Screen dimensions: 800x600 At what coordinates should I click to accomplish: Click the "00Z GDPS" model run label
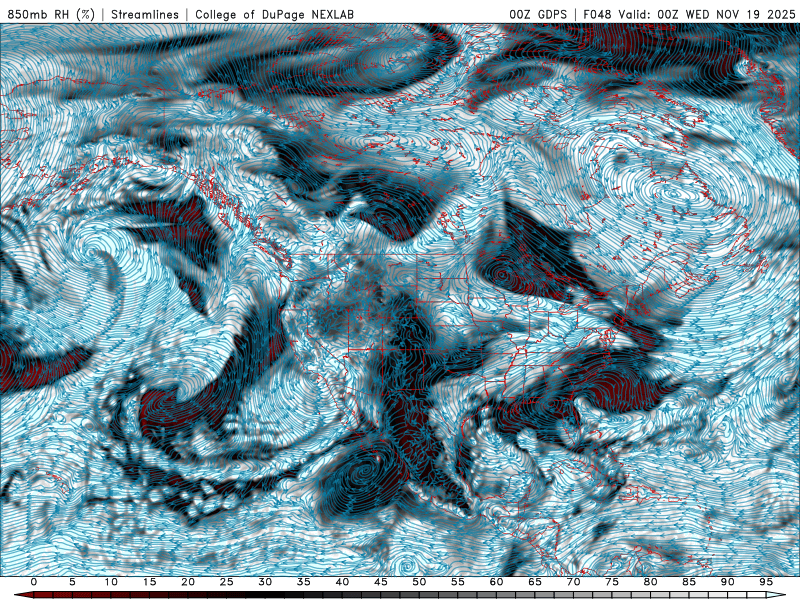538,15
